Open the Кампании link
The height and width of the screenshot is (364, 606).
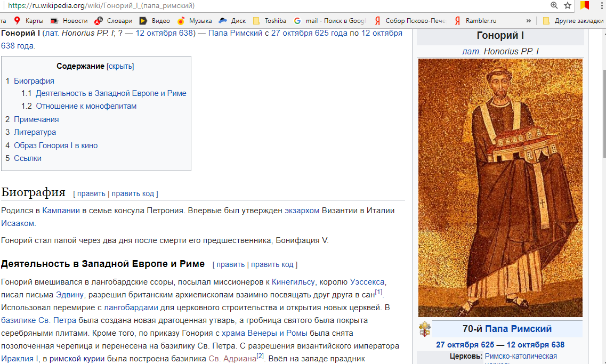point(61,211)
